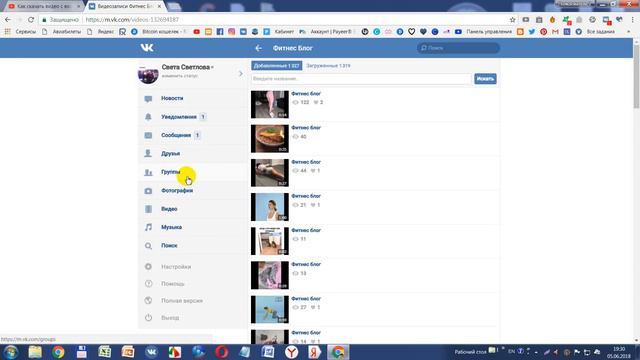Screen dimensions: 640x360
Task: Focus the Поиск field in VK header
Action: (x=458, y=48)
